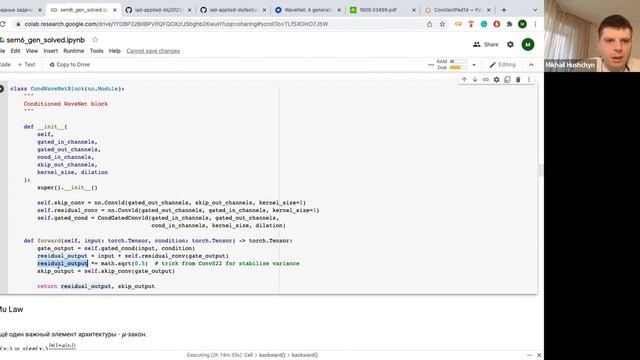Screen dimensions: 640x360
Task: Open the Chrome profile avatar in toolbar
Action: pos(522,24)
